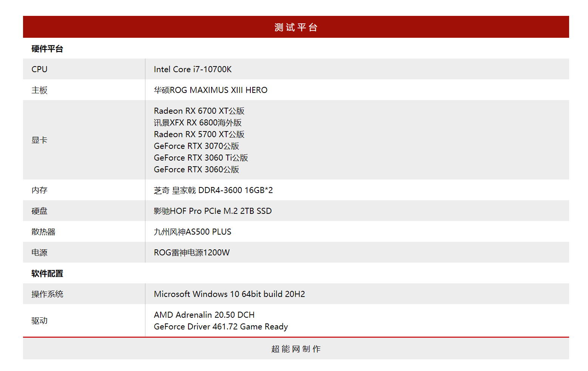Select Intel Core i7-10700K value
Viewport: 588px width, 371px height.
click(x=193, y=69)
